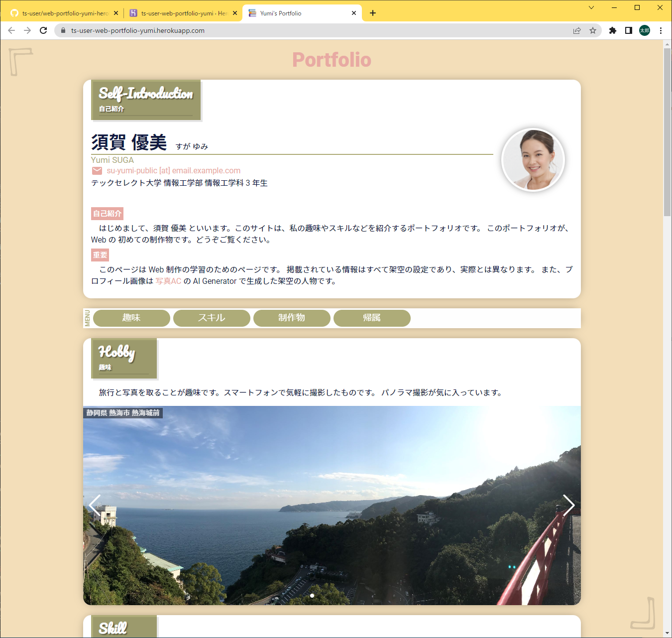Click the URL address bar field

click(x=319, y=30)
